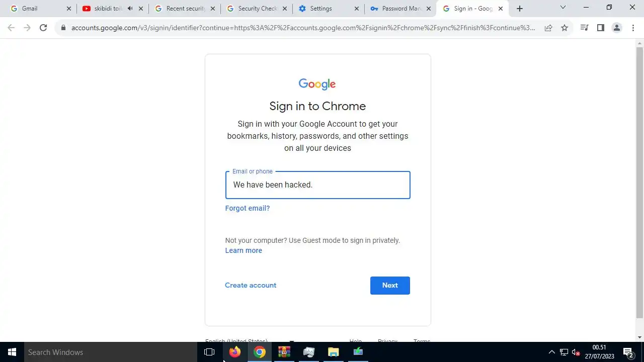Launch Firefox from the taskbar
This screenshot has width=644, height=362.
235,352
